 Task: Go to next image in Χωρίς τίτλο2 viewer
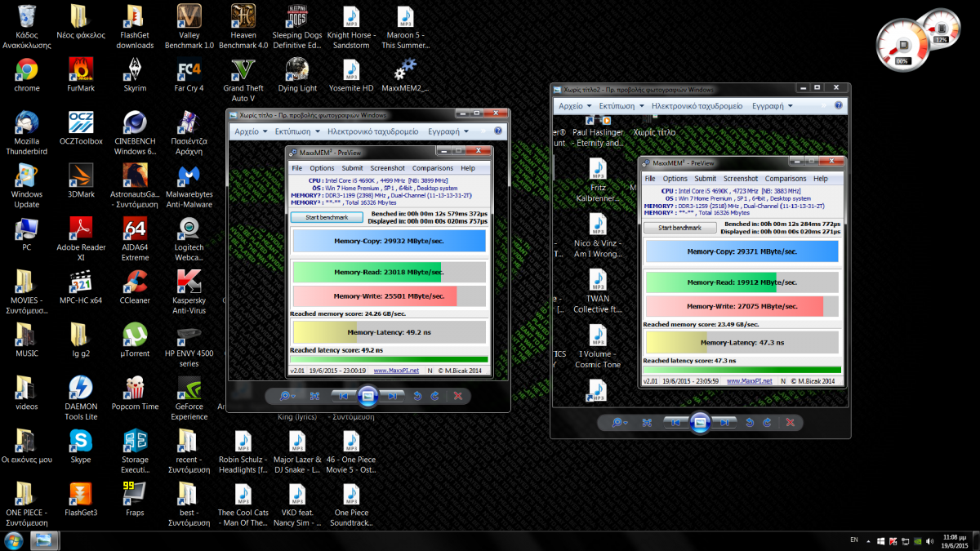(x=724, y=422)
